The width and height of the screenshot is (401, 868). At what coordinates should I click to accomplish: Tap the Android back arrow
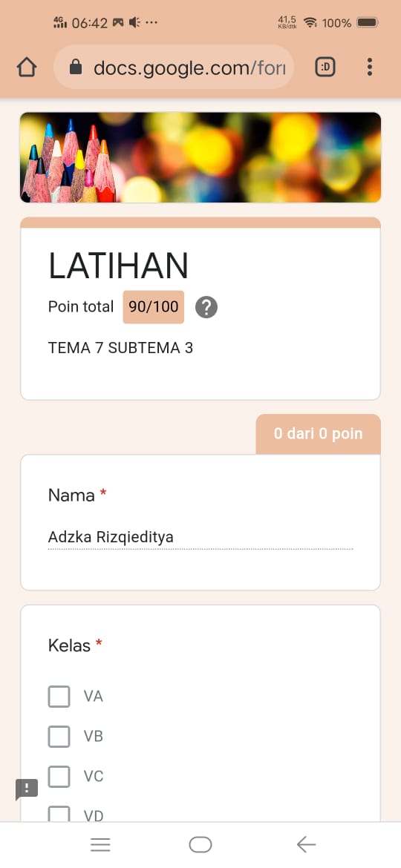click(x=306, y=844)
